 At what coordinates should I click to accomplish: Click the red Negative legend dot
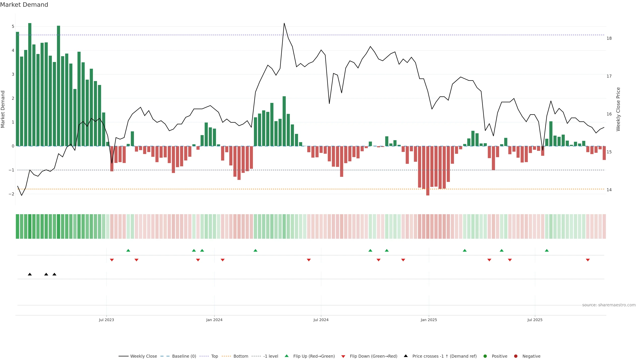[516, 356]
